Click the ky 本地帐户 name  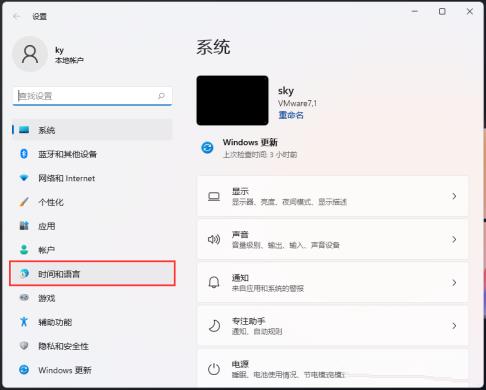click(69, 55)
